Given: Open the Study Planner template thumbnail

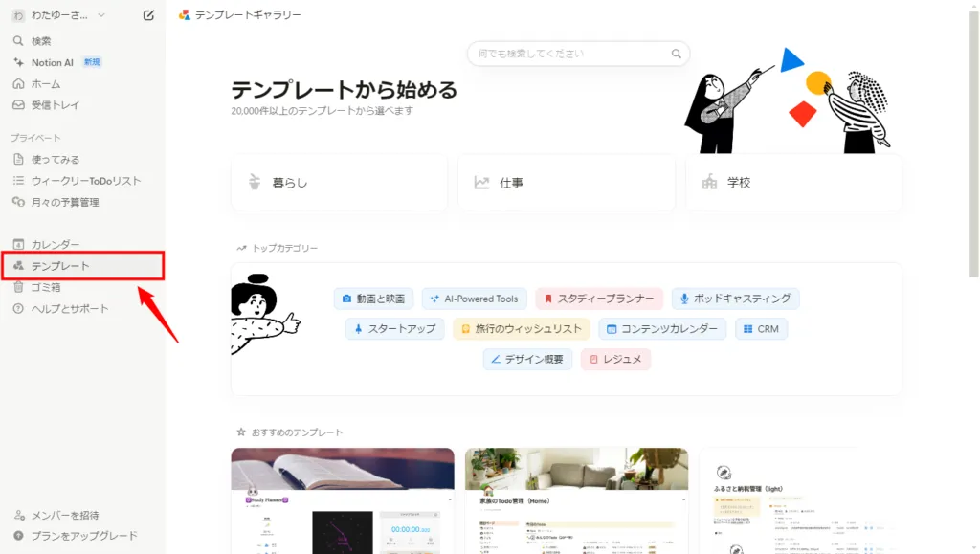Looking at the screenshot, I should click(343, 501).
